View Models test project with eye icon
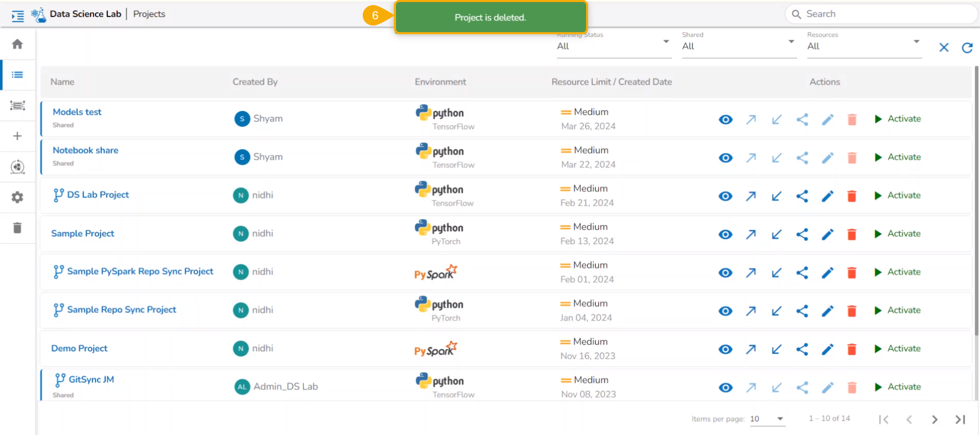Screen dimensions: 980x435 click(x=725, y=119)
